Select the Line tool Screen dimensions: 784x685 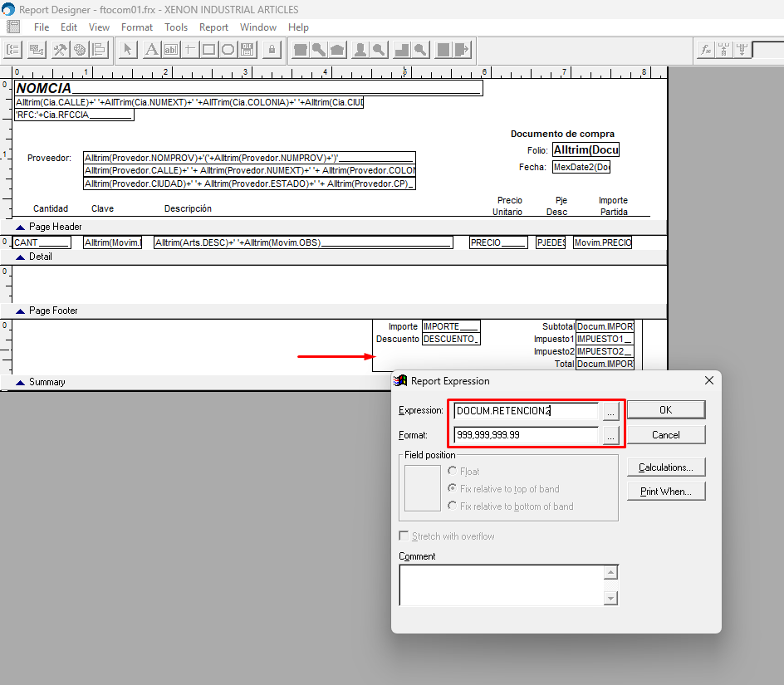[x=190, y=50]
